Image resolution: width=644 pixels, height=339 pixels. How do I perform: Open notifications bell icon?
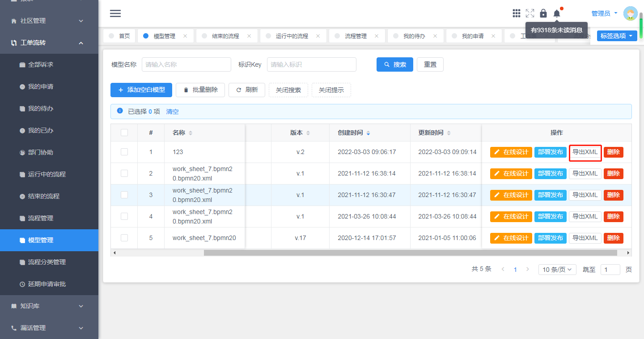[557, 13]
